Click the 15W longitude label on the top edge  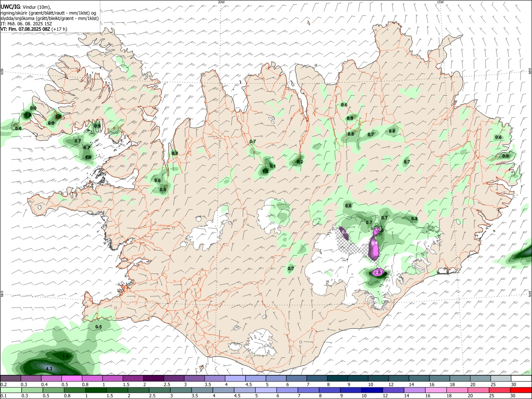click(440, 2)
